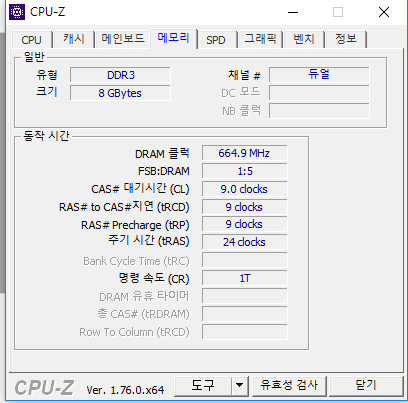The image size is (408, 403).
Task: Click the 닫기 button
Action: [366, 386]
